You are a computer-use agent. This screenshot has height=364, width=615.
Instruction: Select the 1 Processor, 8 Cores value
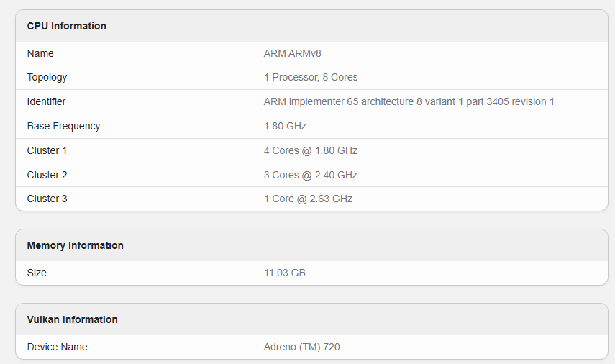[311, 77]
